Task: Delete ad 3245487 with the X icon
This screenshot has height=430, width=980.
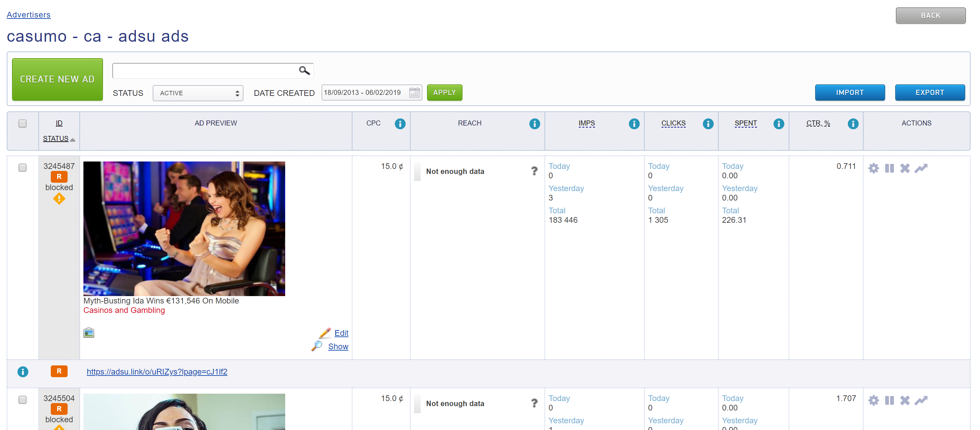Action: (x=905, y=168)
